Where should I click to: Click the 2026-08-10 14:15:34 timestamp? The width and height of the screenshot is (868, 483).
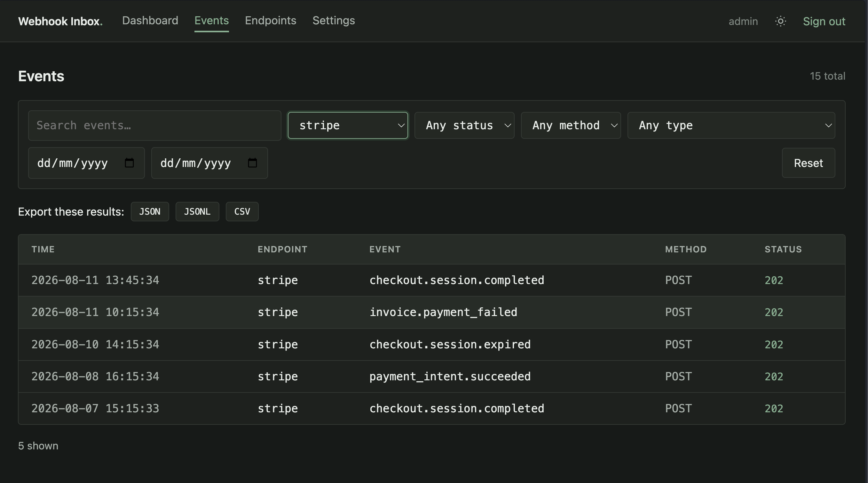95,344
